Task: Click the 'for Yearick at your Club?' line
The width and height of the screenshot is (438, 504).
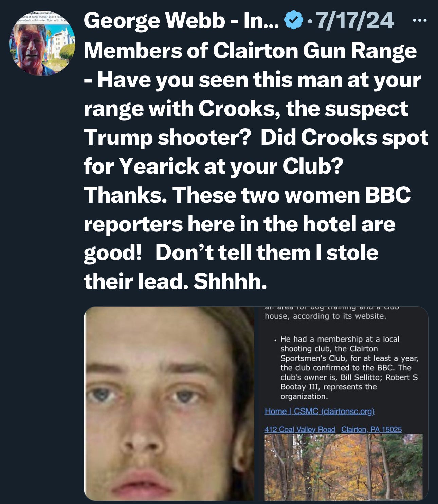Action: point(214,166)
